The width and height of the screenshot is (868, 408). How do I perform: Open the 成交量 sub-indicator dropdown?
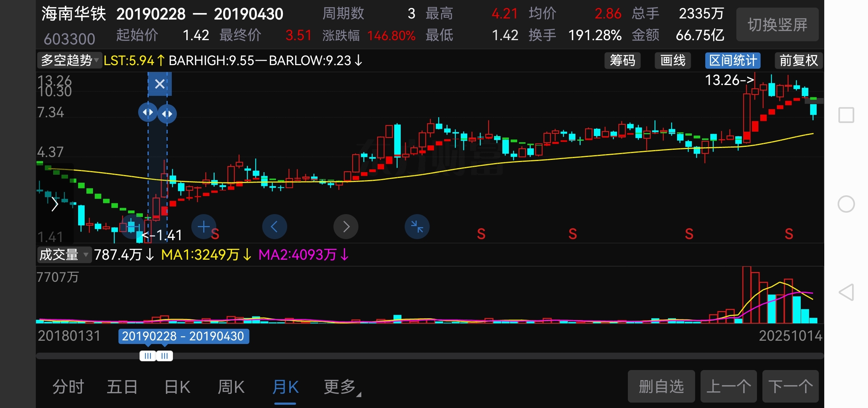click(64, 255)
